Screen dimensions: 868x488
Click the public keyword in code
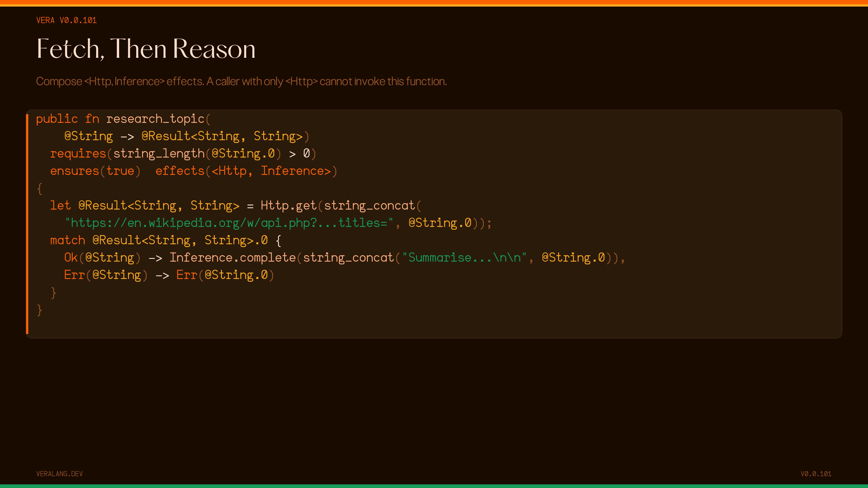coord(57,119)
